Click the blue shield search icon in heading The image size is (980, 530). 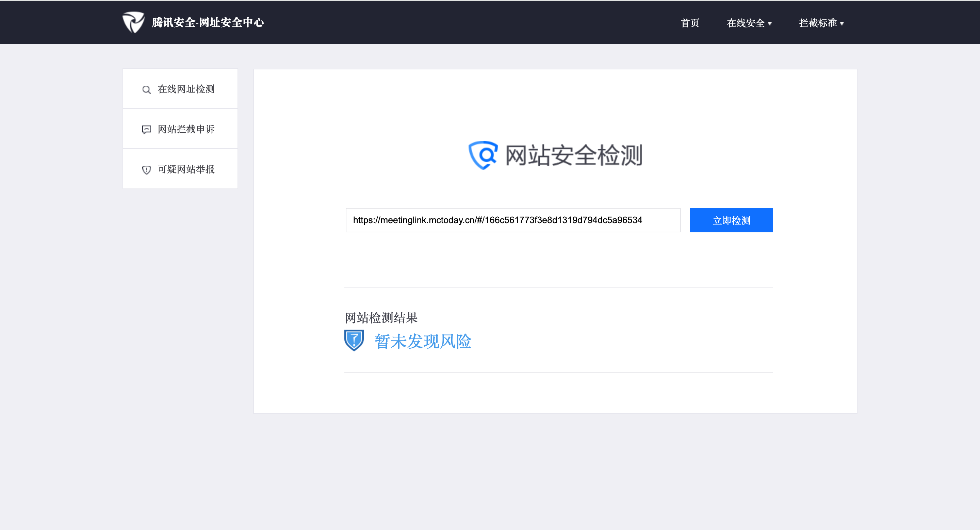(483, 155)
